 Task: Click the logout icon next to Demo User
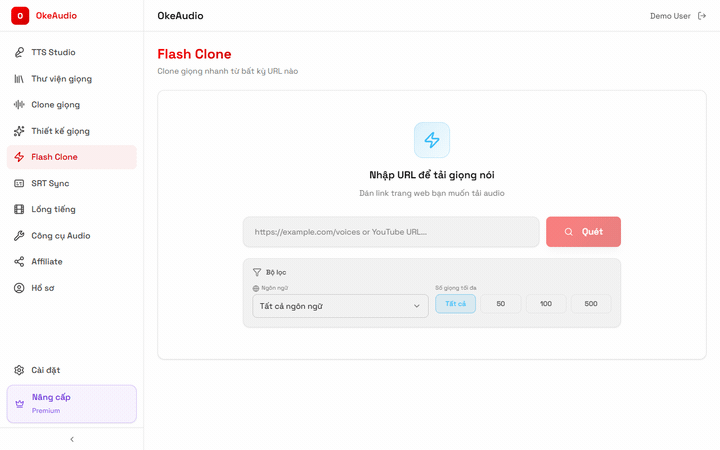[x=701, y=16]
